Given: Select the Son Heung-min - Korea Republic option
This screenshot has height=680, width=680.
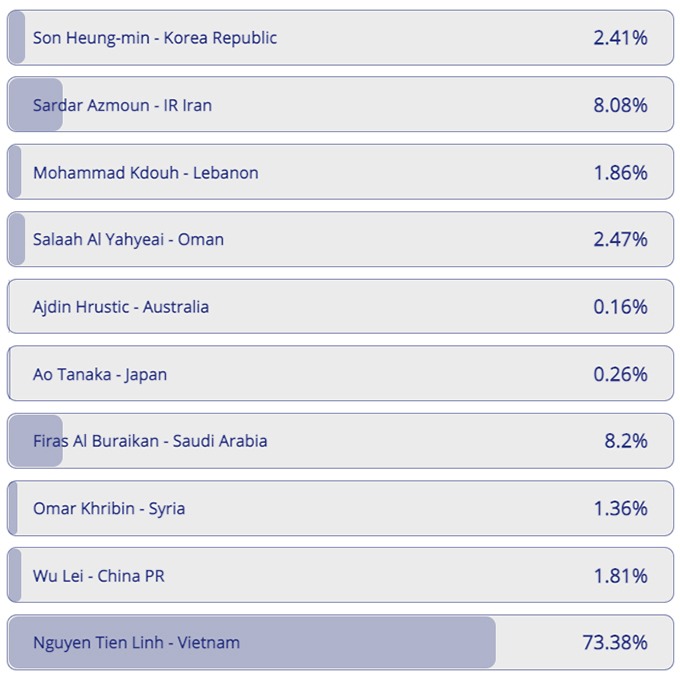Looking at the screenshot, I should pyautogui.click(x=155, y=38).
